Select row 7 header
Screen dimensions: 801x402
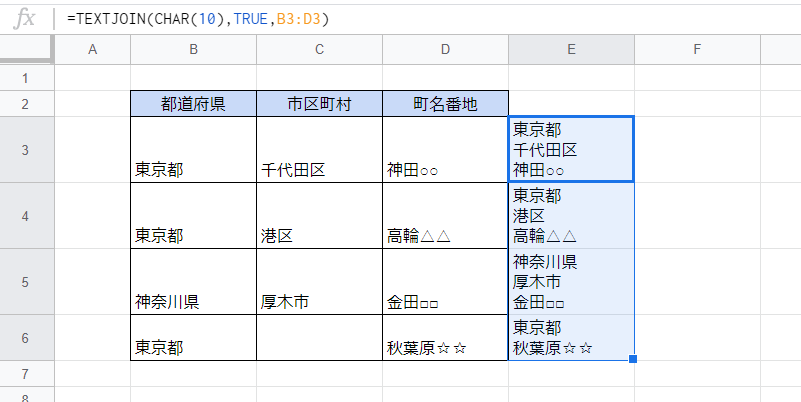[26, 374]
